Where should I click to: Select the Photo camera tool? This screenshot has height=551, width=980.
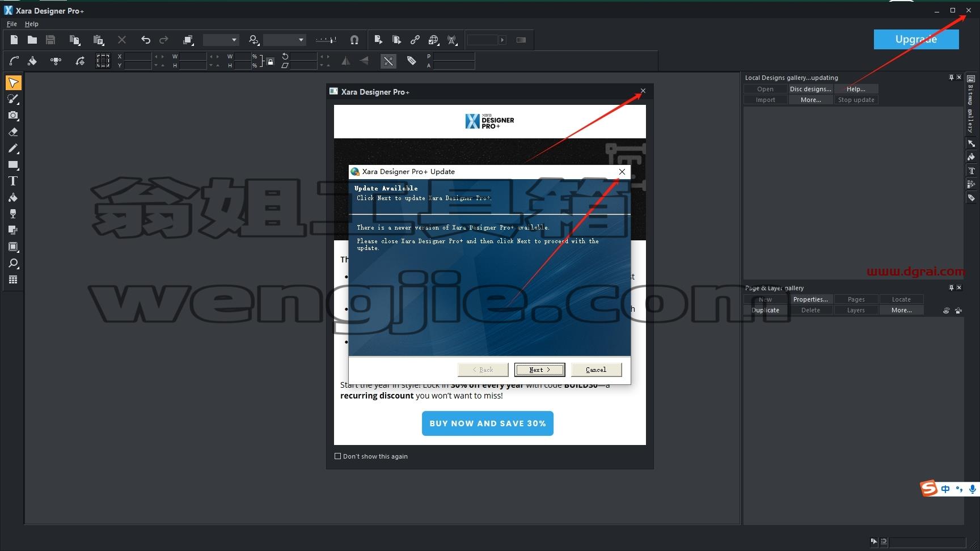13,116
